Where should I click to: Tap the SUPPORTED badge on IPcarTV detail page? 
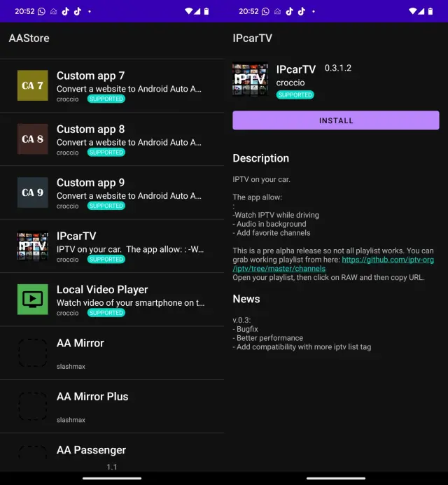(x=295, y=94)
